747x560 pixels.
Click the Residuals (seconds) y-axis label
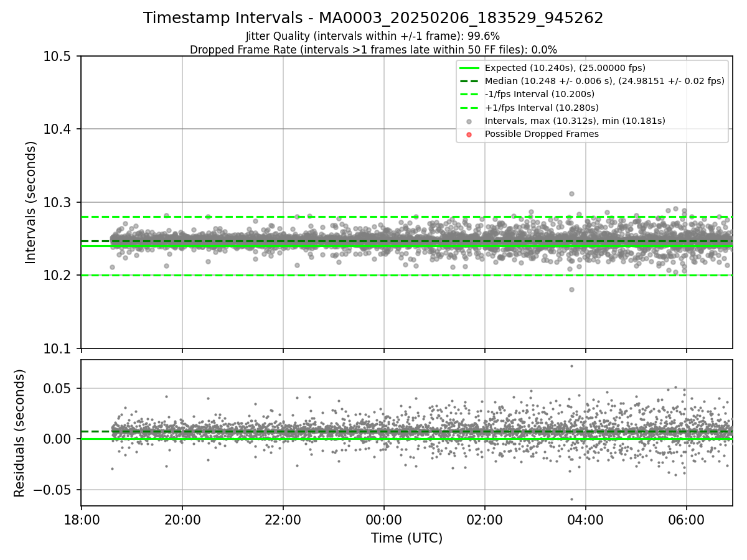[20, 432]
